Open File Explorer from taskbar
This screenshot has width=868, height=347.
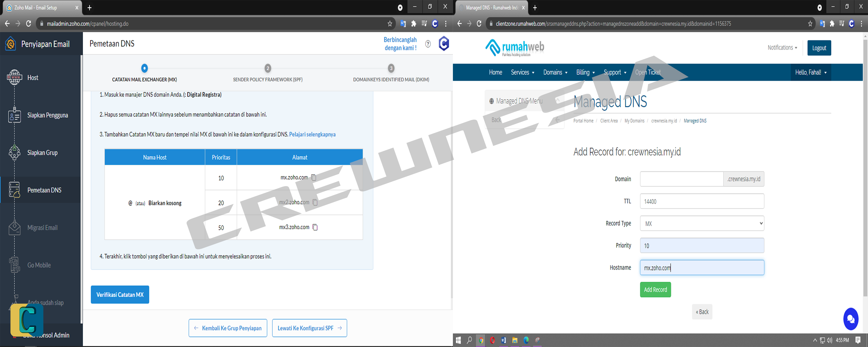(x=514, y=340)
